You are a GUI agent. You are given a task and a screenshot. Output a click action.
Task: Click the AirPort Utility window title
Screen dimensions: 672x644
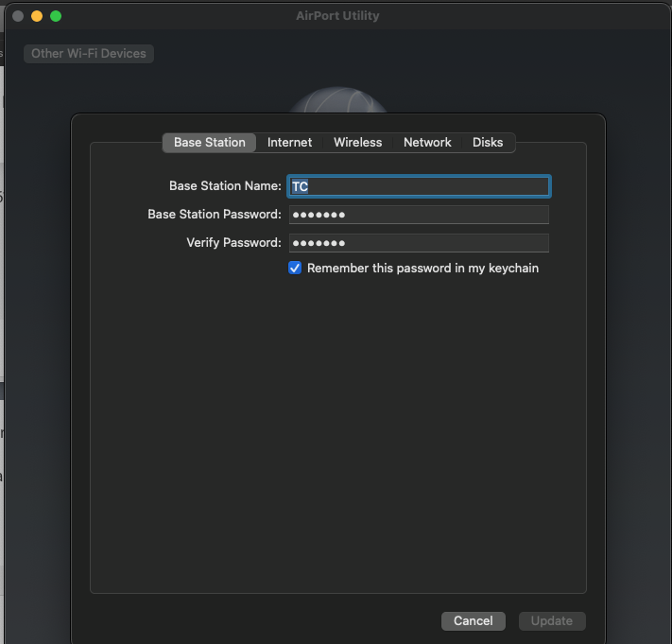(x=337, y=16)
